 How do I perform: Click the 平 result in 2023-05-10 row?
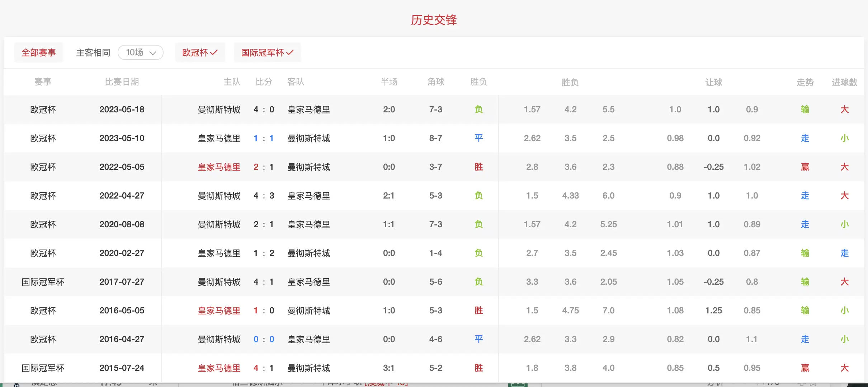click(x=479, y=138)
